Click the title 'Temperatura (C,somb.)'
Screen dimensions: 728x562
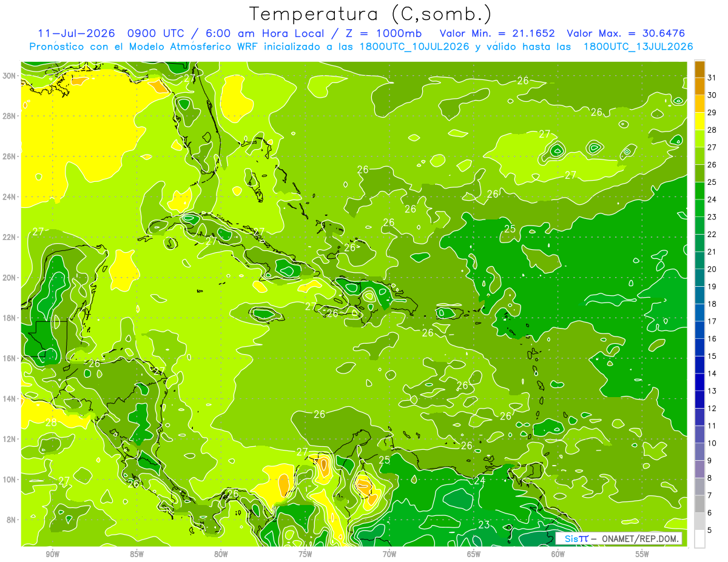[371, 14]
